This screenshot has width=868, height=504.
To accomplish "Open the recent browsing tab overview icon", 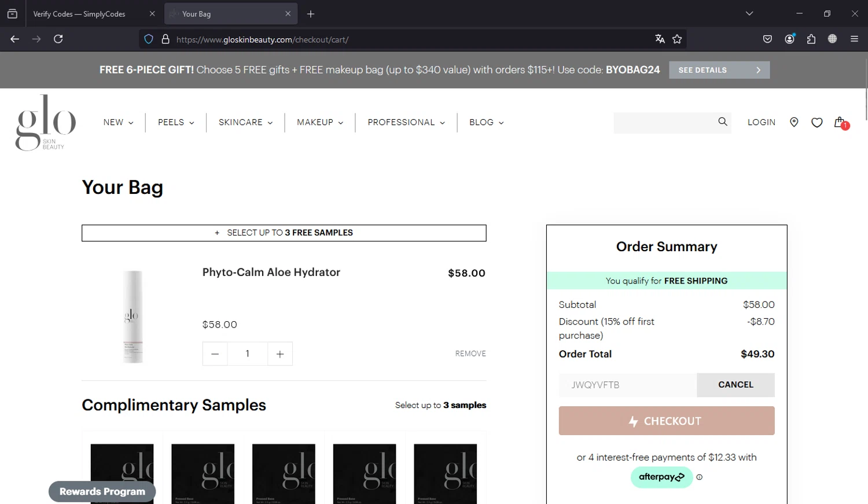I will pyautogui.click(x=12, y=14).
